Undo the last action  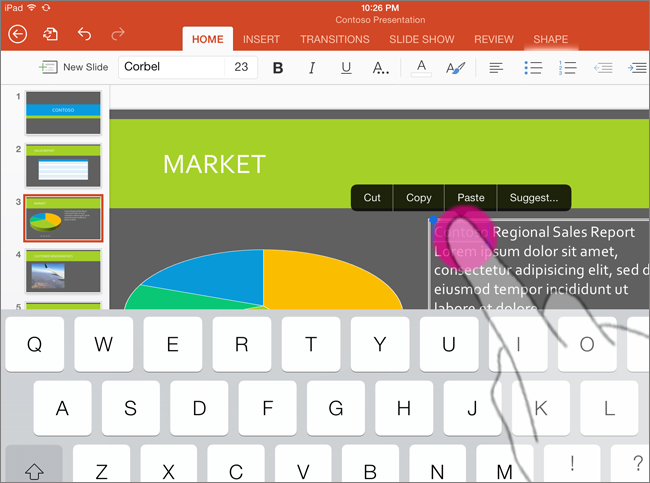tap(84, 34)
